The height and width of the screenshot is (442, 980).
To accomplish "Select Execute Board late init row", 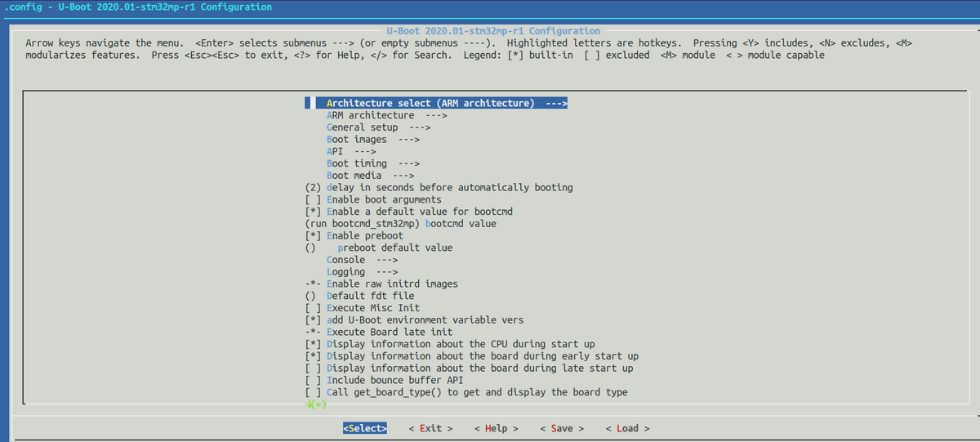I will [x=378, y=333].
